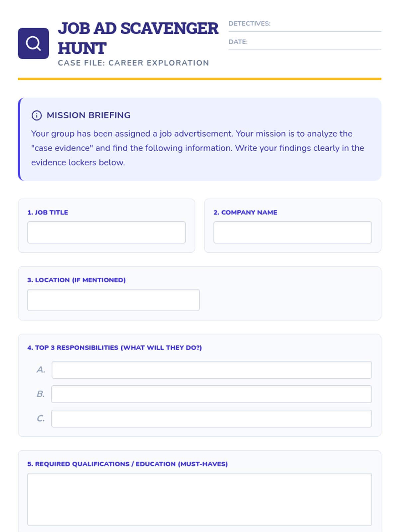Type in the Job Title field
Image resolution: width=399 pixels, height=532 pixels.
click(x=106, y=232)
